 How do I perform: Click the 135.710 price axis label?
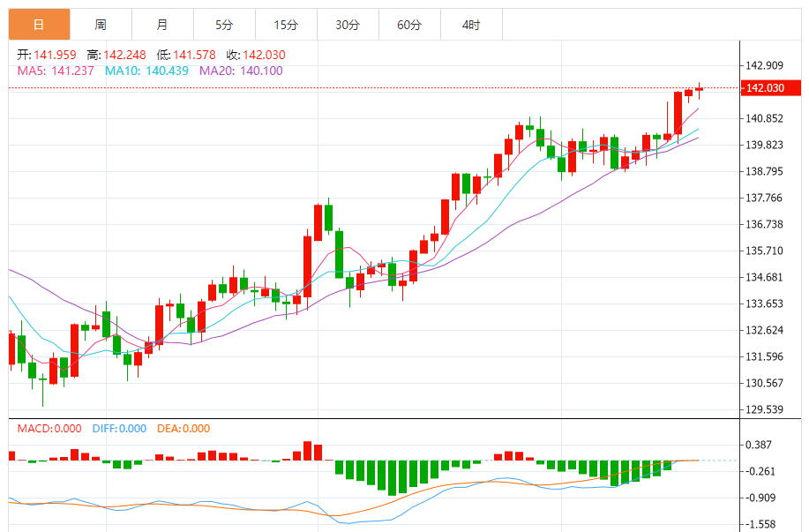(x=764, y=251)
